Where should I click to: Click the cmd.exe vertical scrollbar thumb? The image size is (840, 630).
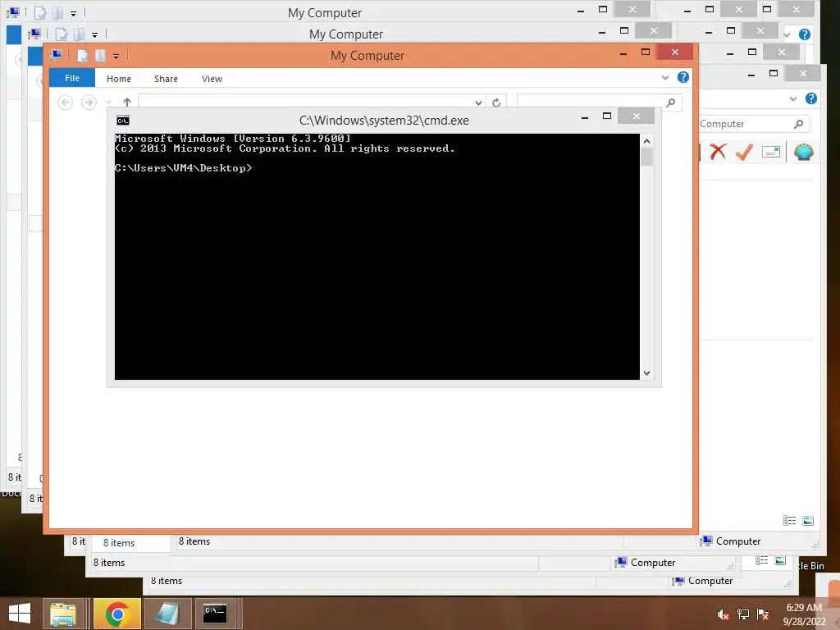tap(646, 157)
